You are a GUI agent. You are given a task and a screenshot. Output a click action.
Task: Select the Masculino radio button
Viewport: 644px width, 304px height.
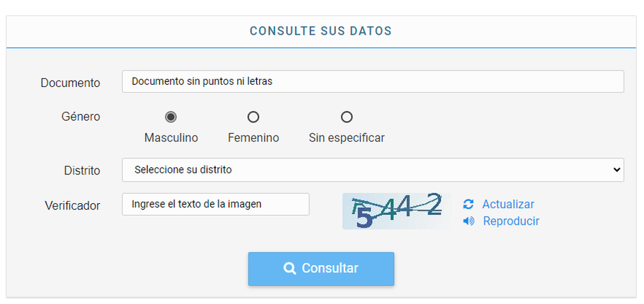pyautogui.click(x=171, y=117)
